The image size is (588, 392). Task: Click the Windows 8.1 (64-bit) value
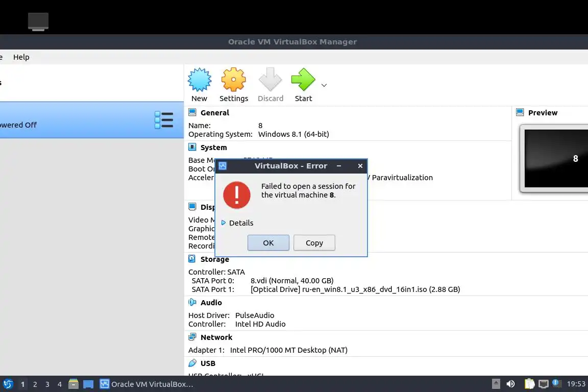[293, 134]
